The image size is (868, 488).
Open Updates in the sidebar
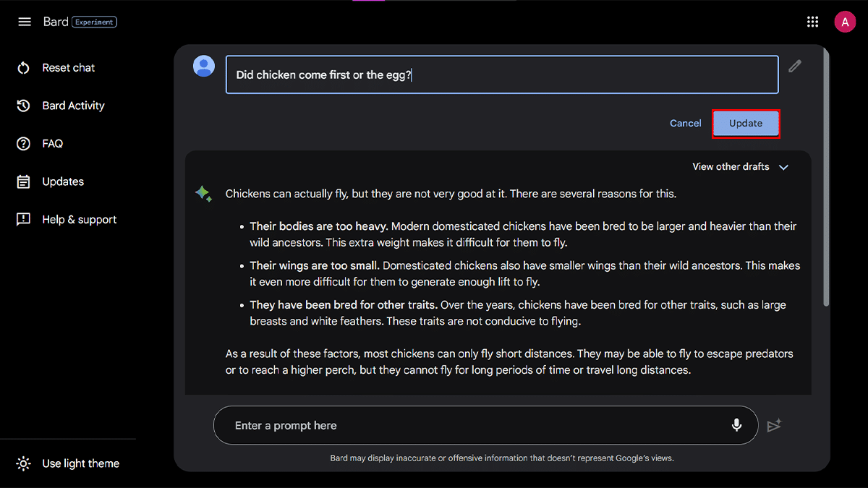pyautogui.click(x=63, y=181)
